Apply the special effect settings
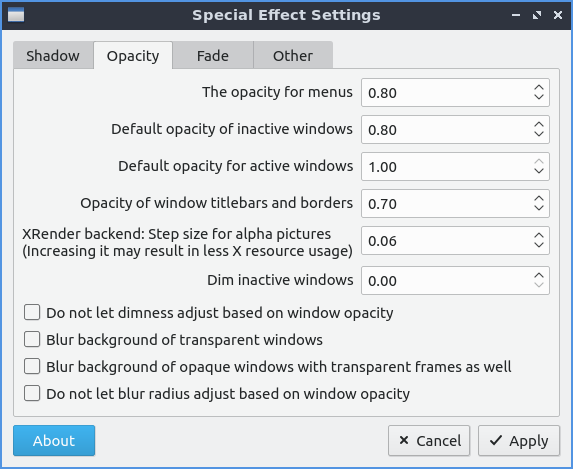Viewport: 573px width, 469px height. (x=519, y=440)
